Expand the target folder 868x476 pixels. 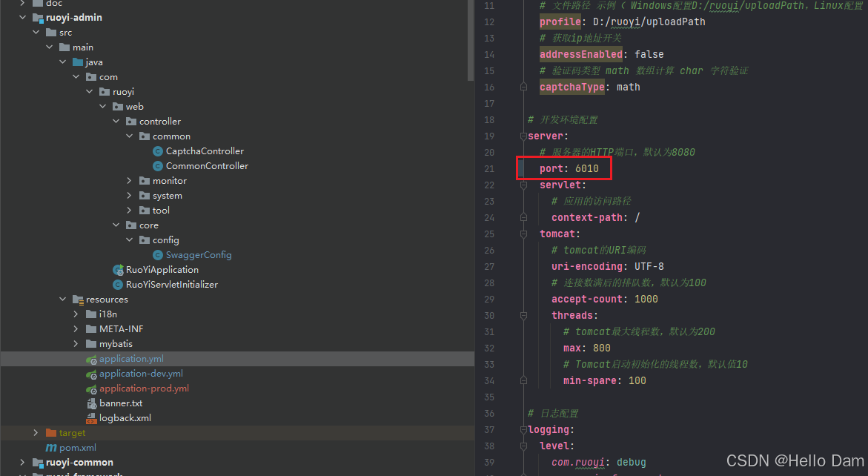coord(36,433)
